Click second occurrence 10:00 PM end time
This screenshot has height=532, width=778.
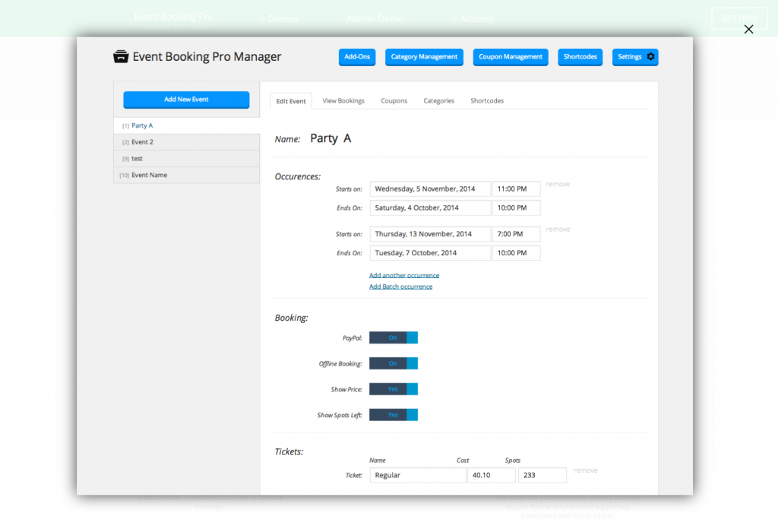(x=516, y=253)
